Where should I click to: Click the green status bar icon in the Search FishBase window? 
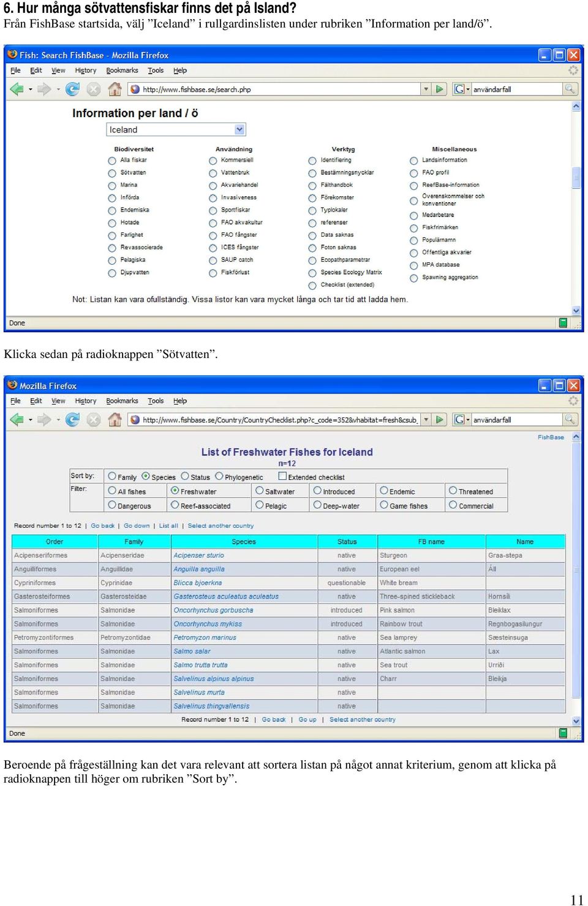pyautogui.click(x=563, y=323)
